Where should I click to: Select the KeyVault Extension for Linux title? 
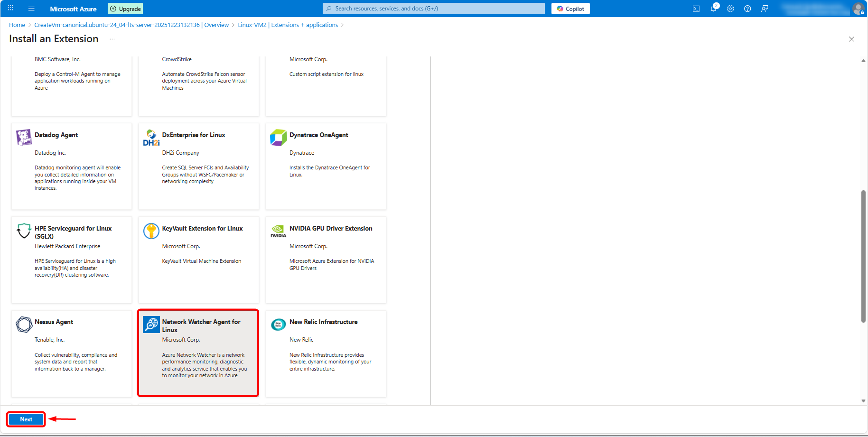(202, 229)
